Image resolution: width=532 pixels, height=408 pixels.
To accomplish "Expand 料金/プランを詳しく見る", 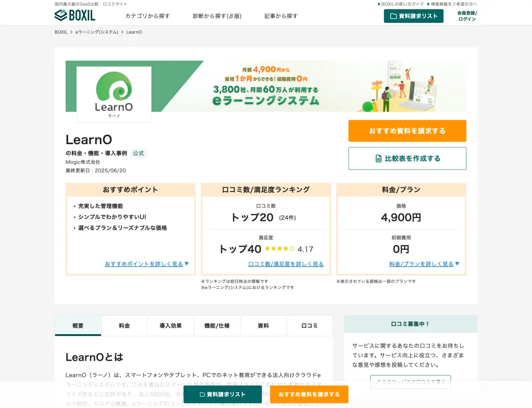I will [x=424, y=264].
